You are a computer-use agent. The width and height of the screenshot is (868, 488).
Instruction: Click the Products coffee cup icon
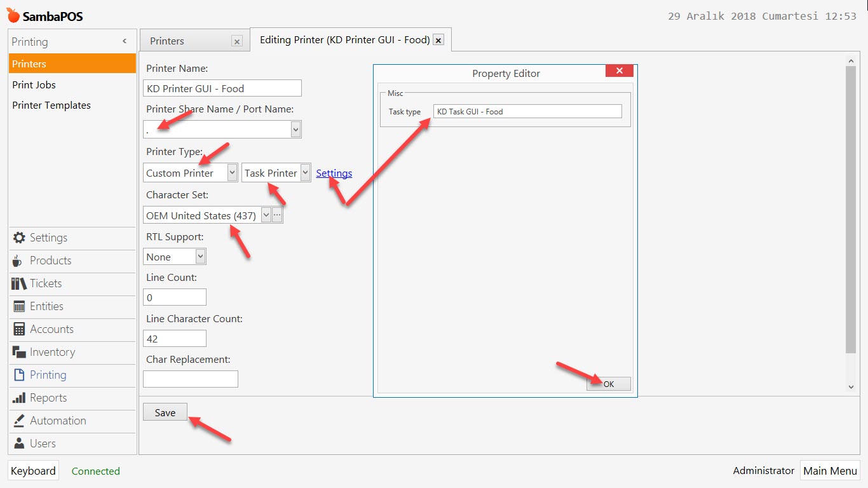tap(19, 261)
